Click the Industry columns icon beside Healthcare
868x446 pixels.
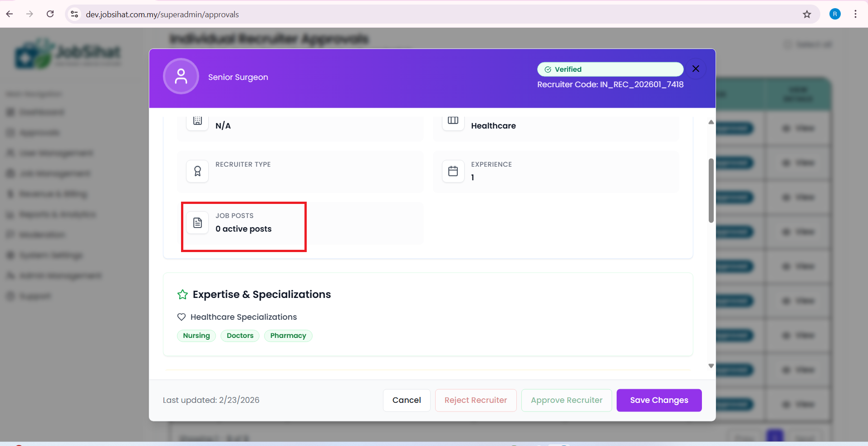453,121
